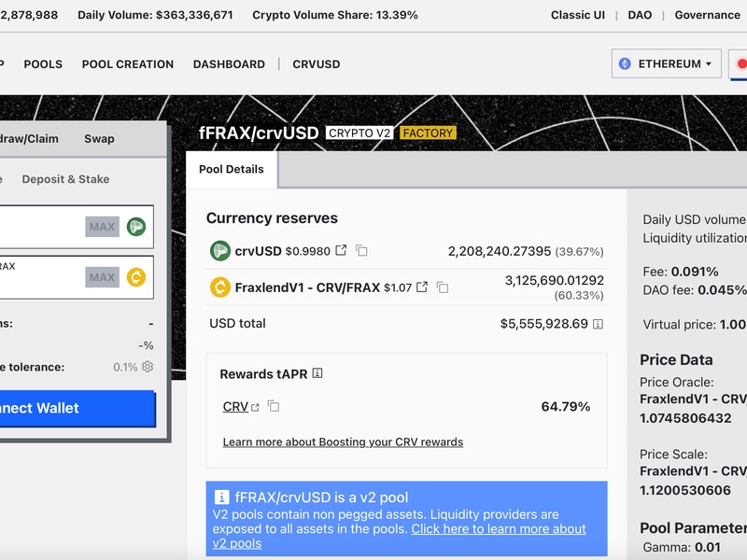Click crvUSD token logo in reserves
Screen dimensions: 747x560
tap(220, 250)
